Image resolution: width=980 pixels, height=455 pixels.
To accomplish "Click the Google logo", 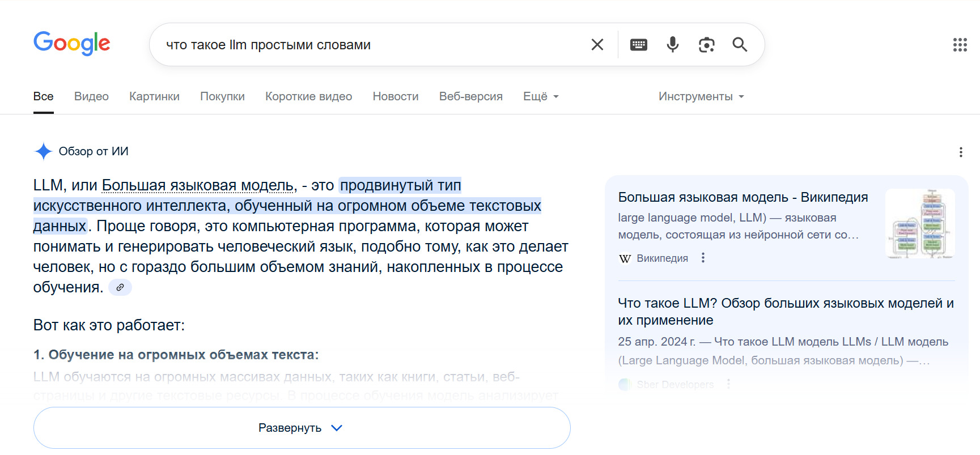I will click(x=72, y=44).
